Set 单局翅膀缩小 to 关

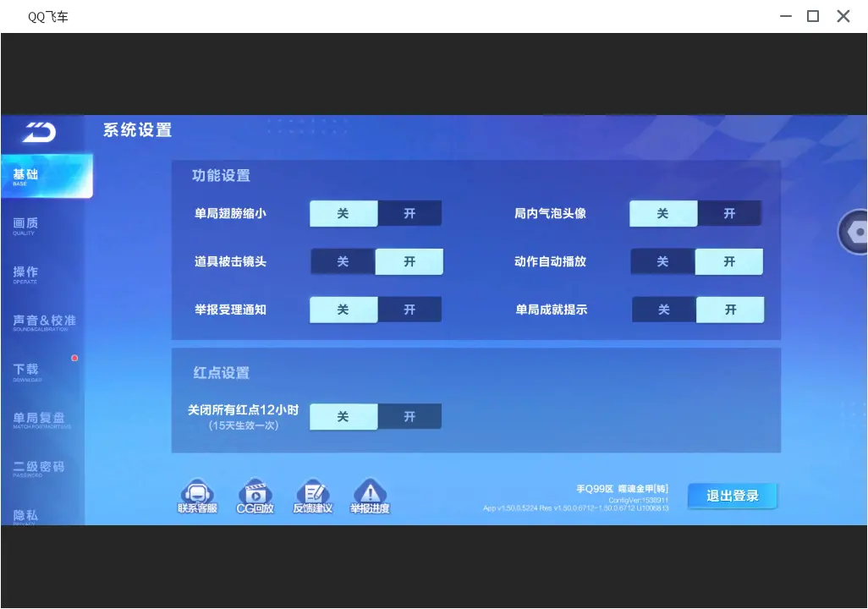[343, 213]
